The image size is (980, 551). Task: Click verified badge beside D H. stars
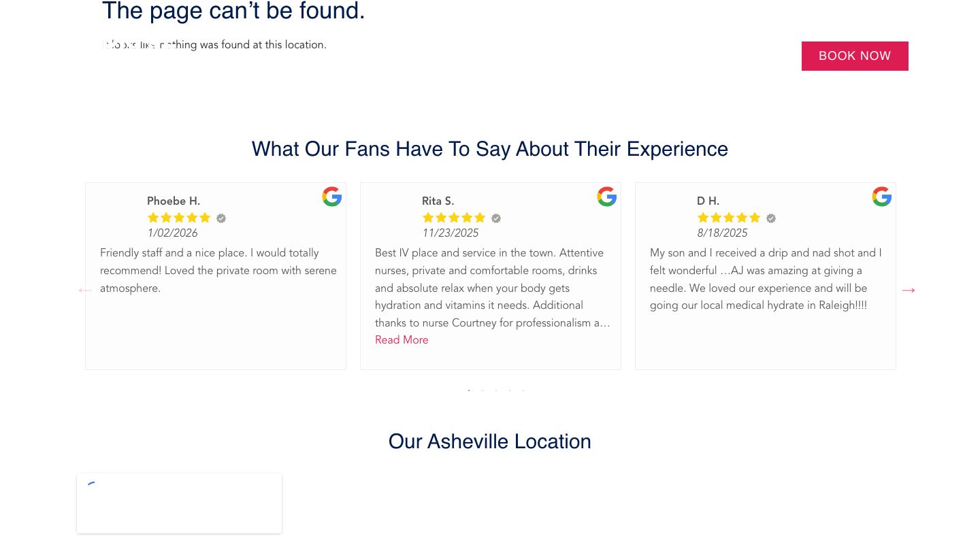771,218
